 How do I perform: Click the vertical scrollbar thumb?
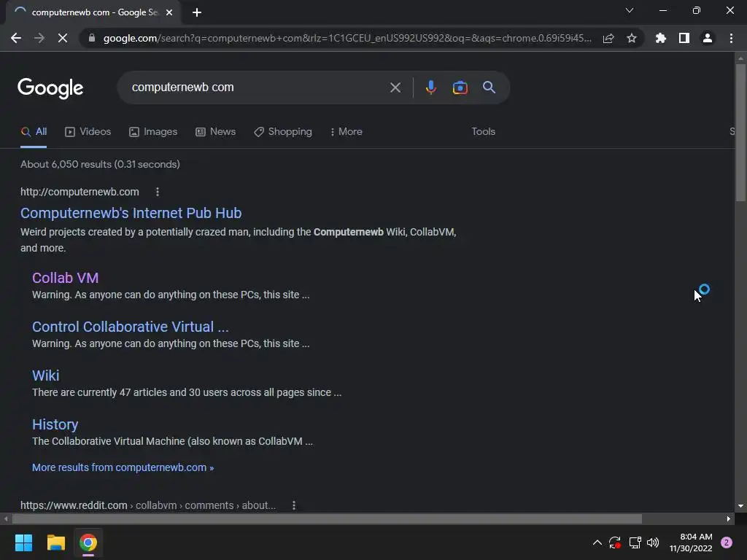(x=740, y=133)
